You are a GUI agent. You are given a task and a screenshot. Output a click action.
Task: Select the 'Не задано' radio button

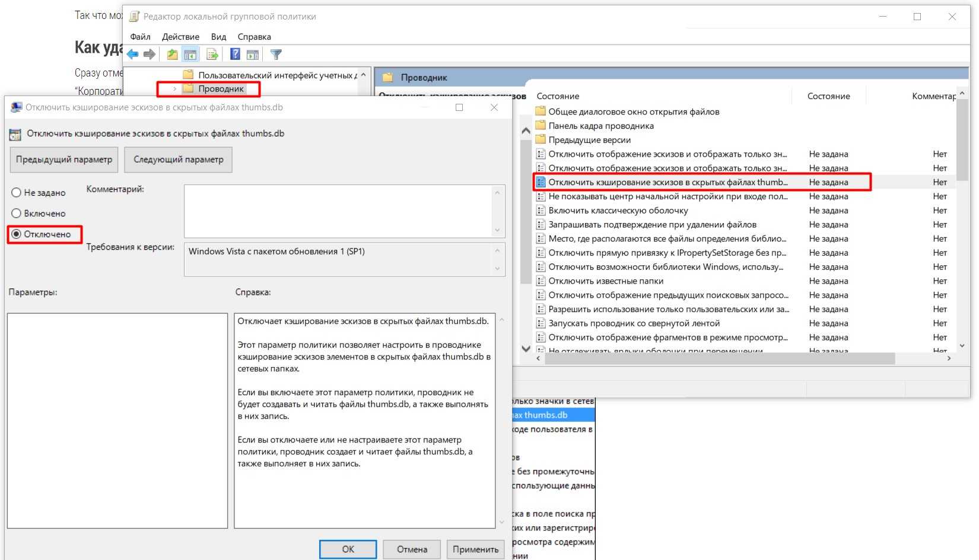point(17,193)
